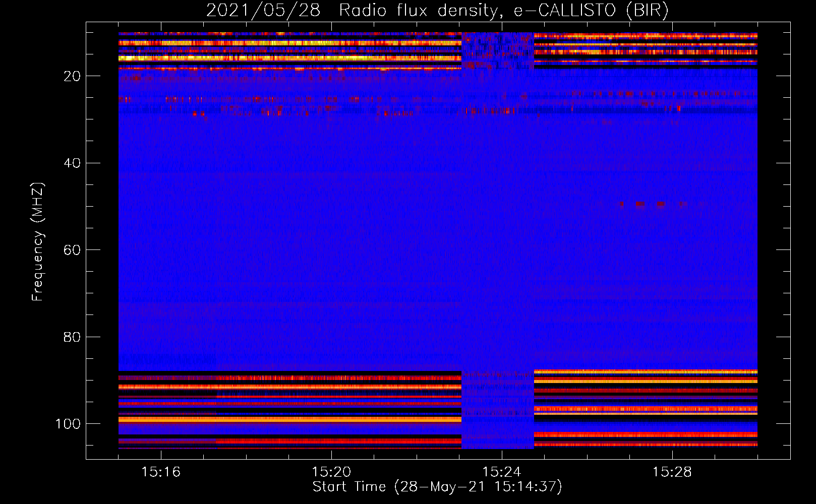This screenshot has width=816, height=504.
Task: Click the '15:24' time tick label
Action: (502, 472)
